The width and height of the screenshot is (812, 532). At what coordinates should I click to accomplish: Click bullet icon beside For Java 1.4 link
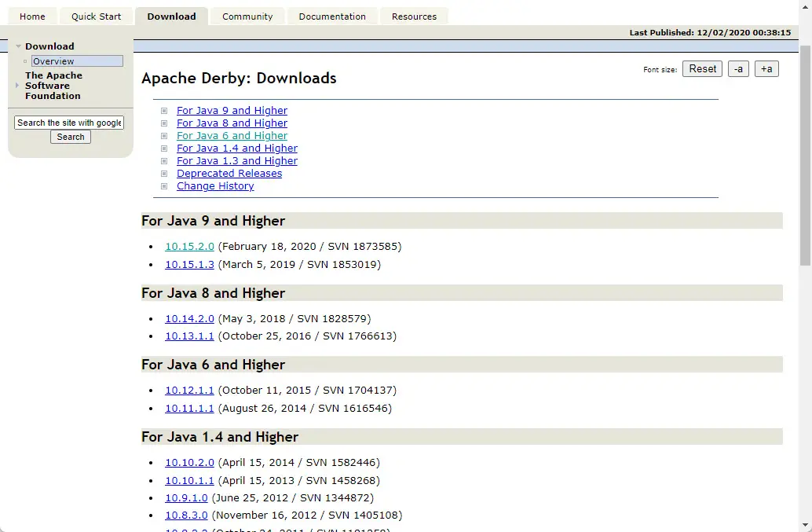pyautogui.click(x=164, y=149)
